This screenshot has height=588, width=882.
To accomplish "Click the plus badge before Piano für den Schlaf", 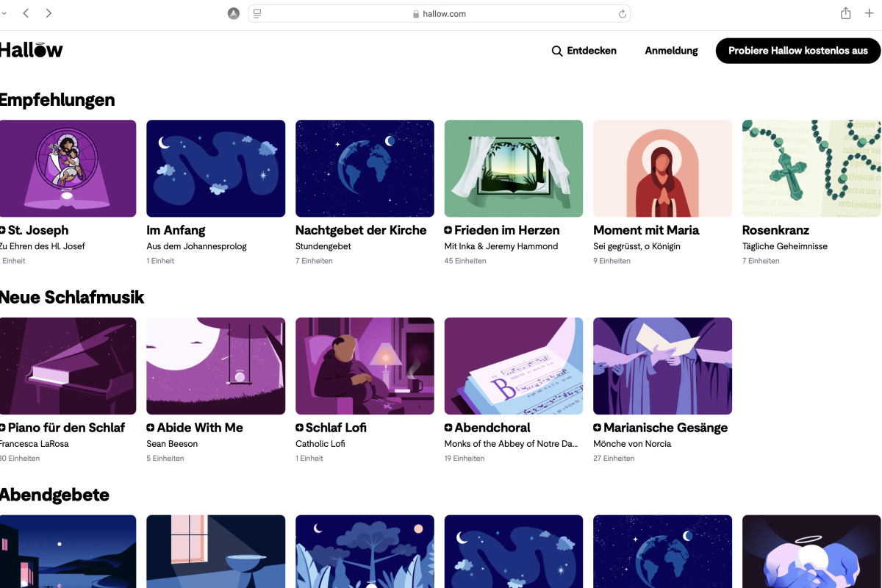I will tap(3, 428).
